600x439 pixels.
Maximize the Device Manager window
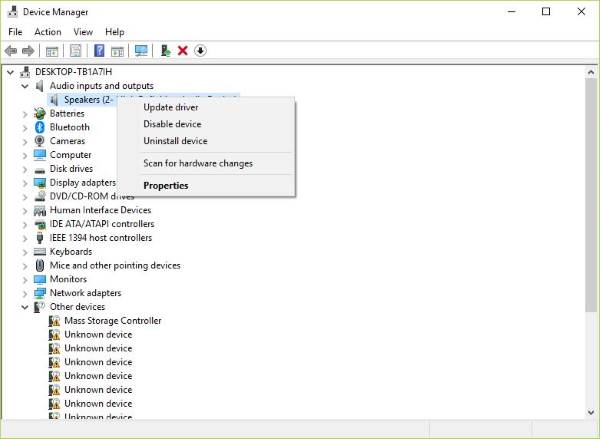546,12
